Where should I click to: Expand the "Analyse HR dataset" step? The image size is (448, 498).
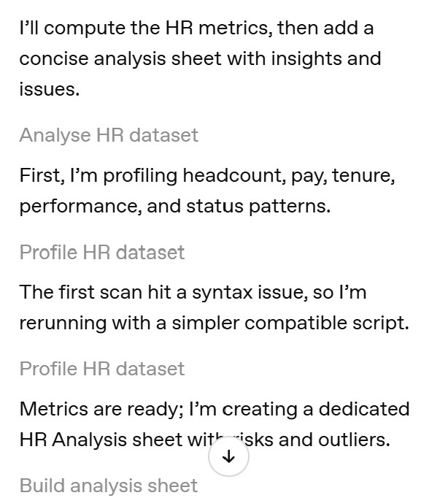click(109, 135)
